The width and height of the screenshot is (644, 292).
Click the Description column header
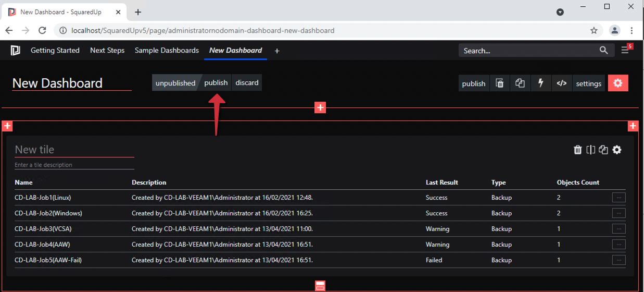(149, 182)
